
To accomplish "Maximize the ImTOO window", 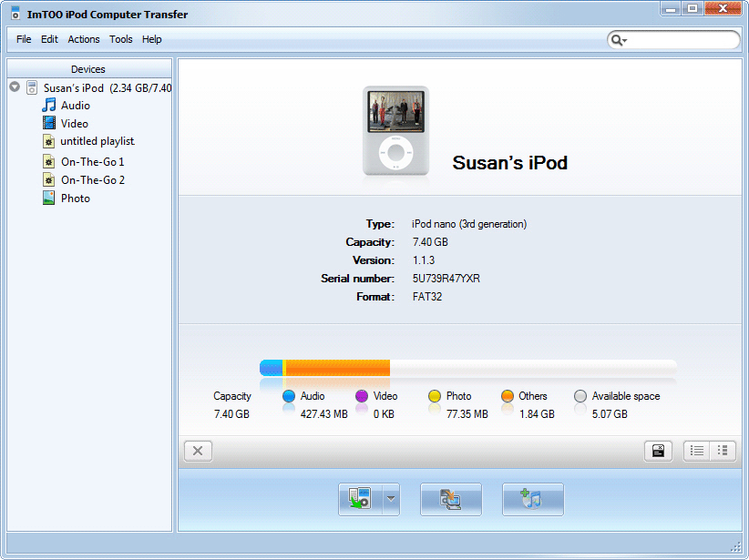I will [693, 9].
